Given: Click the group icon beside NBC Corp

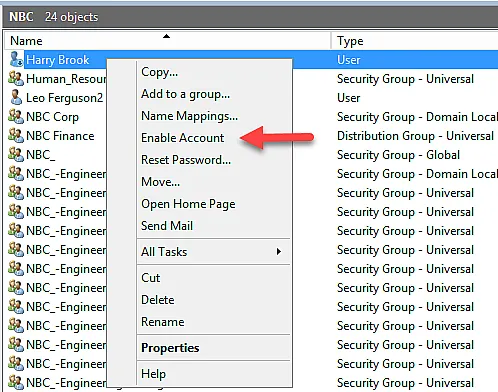Looking at the screenshot, I should click(x=16, y=116).
